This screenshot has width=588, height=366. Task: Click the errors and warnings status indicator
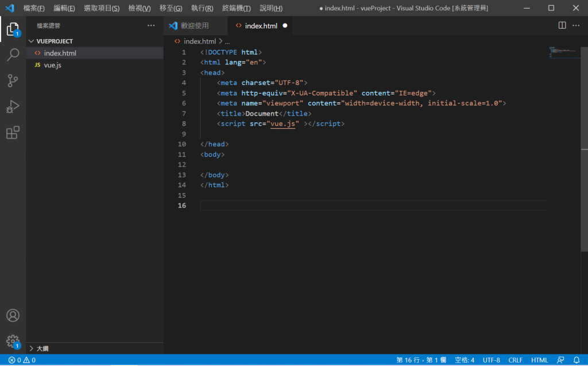click(22, 360)
